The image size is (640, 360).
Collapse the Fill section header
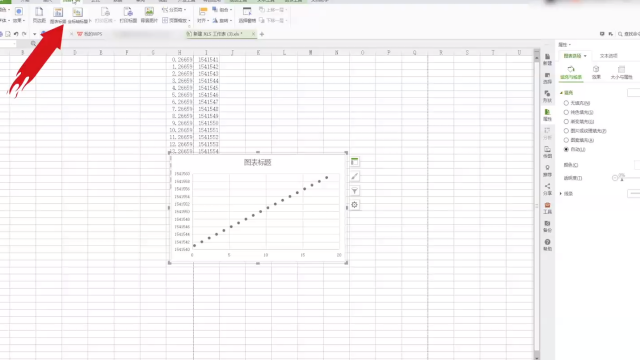(x=566, y=93)
